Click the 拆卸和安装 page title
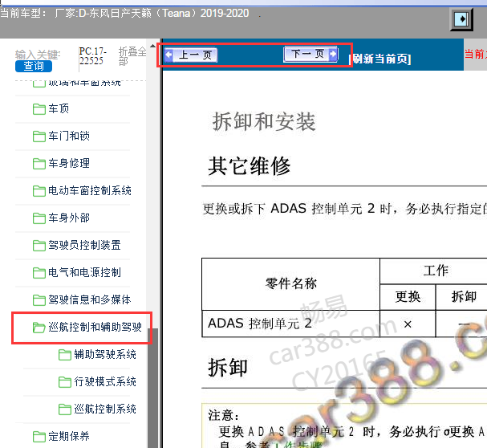487x448 pixels. coord(264,122)
